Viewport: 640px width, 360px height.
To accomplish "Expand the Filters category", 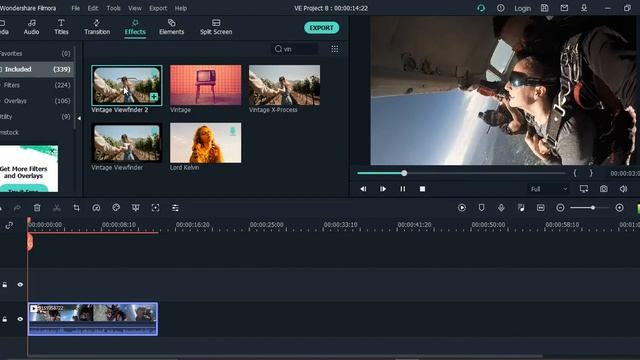I will pos(36,85).
